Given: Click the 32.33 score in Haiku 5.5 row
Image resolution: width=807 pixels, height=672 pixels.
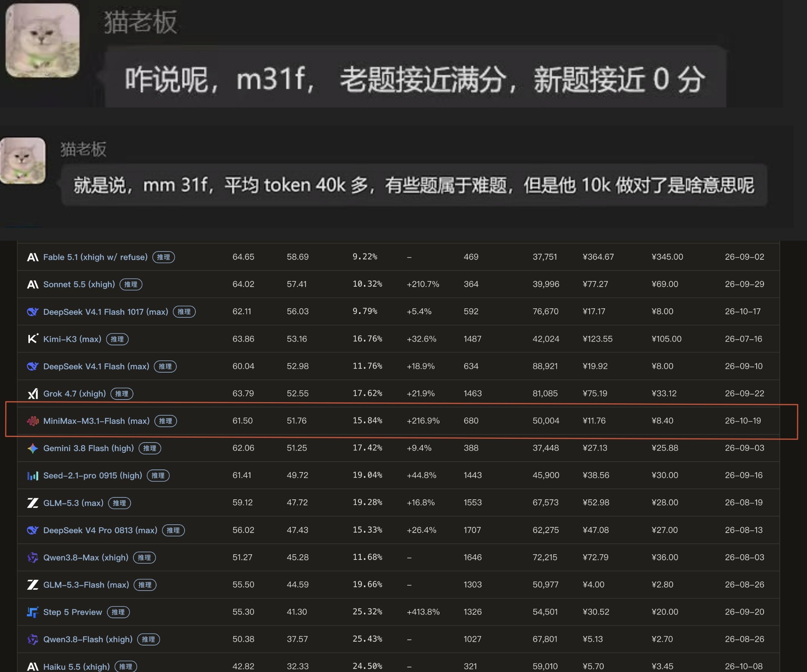Looking at the screenshot, I should [297, 666].
